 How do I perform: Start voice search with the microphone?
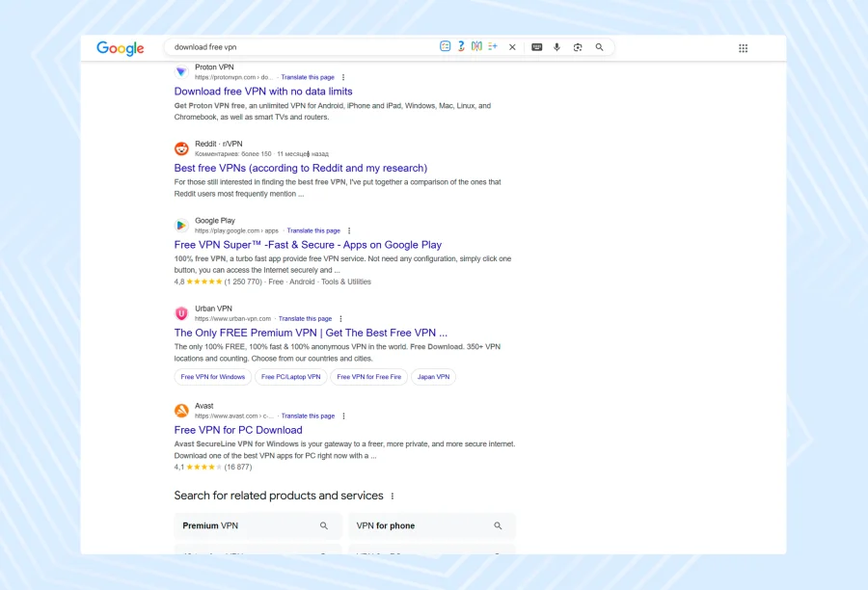(556, 47)
